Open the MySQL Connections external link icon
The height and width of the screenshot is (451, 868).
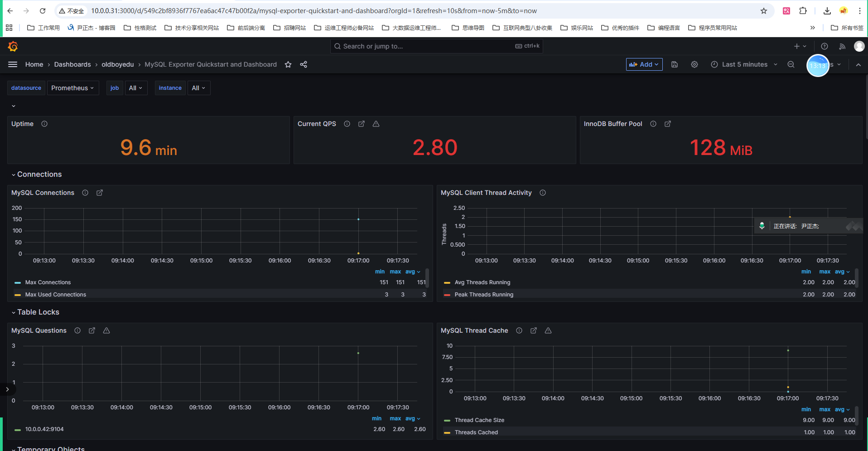coord(100,193)
